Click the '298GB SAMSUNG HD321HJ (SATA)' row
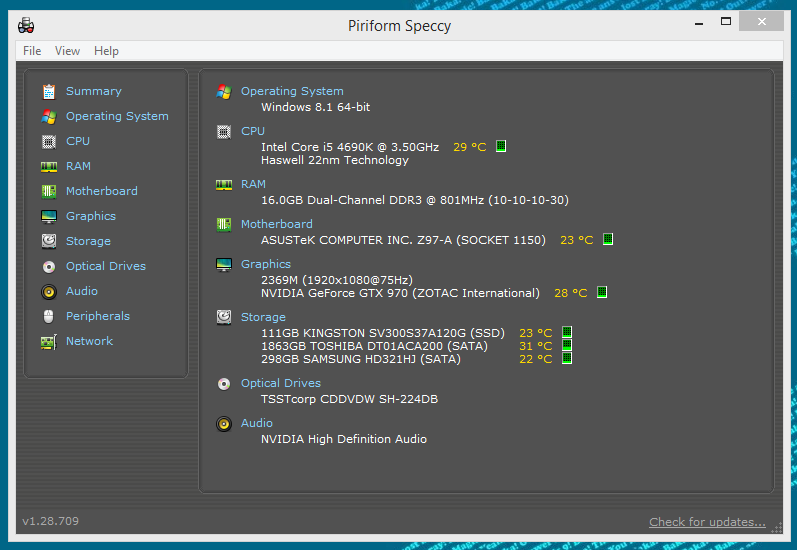This screenshot has width=797, height=550. coord(361,359)
